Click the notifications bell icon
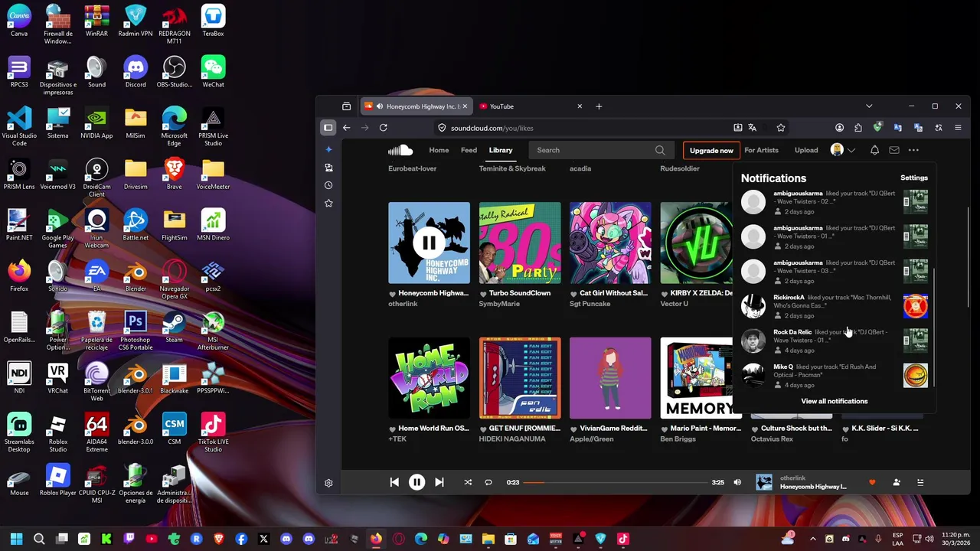Image resolution: width=980 pixels, height=551 pixels. point(874,150)
